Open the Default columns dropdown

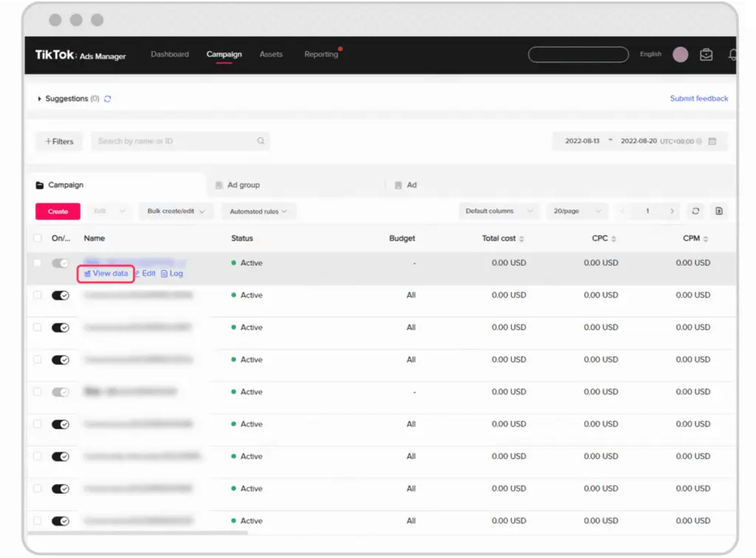point(498,211)
